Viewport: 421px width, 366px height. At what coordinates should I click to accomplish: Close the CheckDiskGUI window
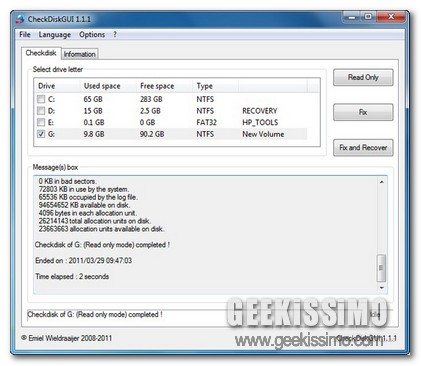coord(391,17)
